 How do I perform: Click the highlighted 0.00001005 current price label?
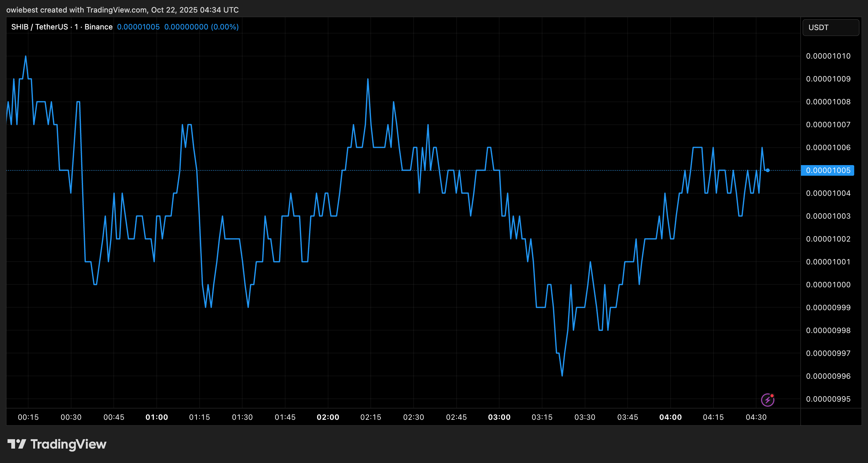coord(828,170)
